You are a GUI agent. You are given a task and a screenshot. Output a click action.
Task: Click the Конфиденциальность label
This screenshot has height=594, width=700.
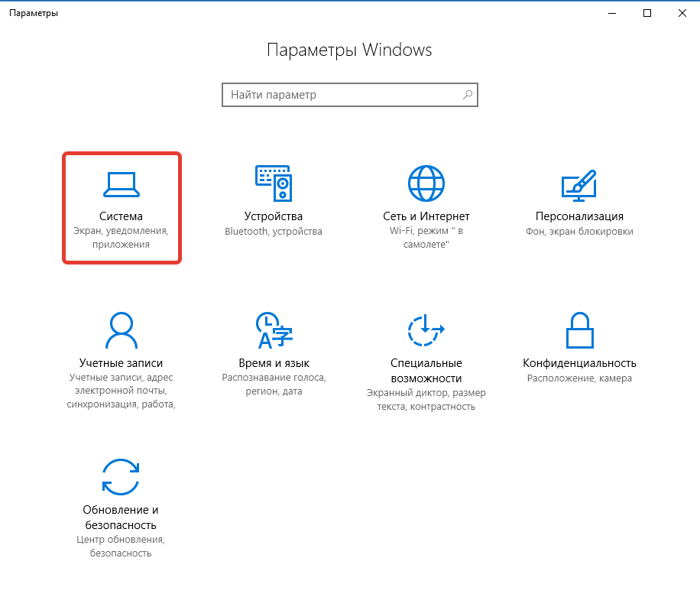click(x=579, y=363)
